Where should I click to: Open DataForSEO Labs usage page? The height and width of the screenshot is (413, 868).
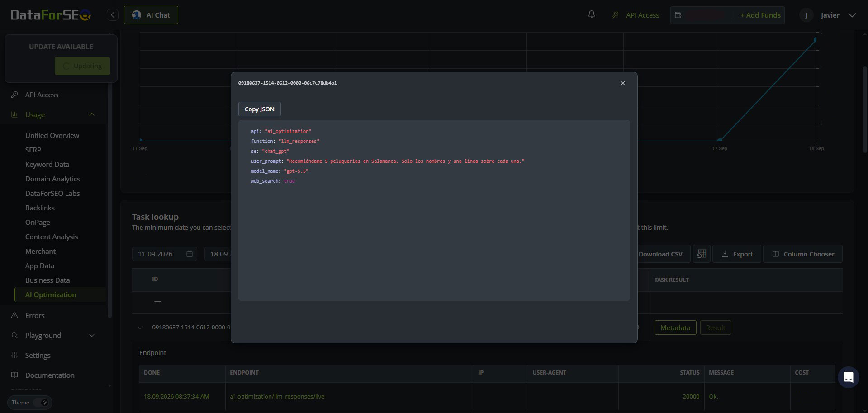(52, 193)
